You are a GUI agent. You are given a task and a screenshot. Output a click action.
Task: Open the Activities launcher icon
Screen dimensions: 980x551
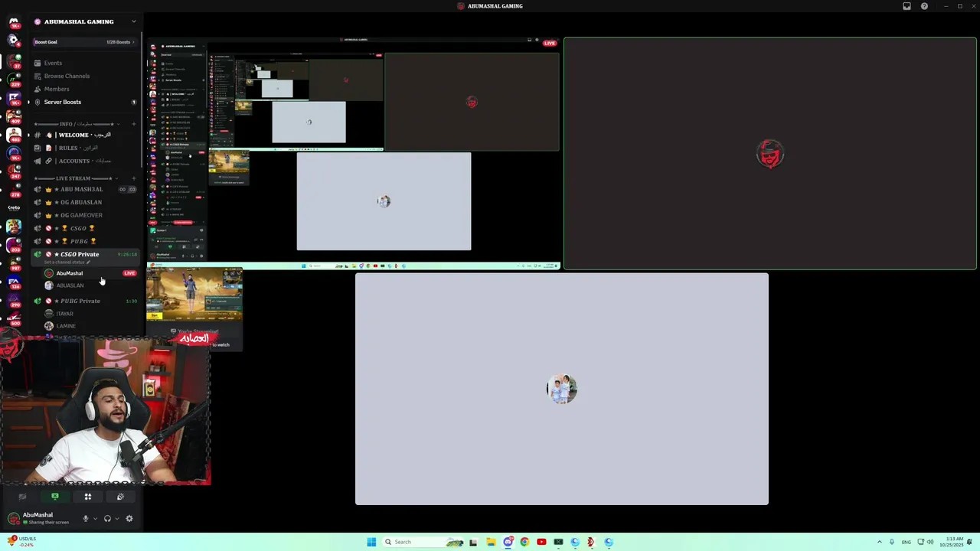87,497
